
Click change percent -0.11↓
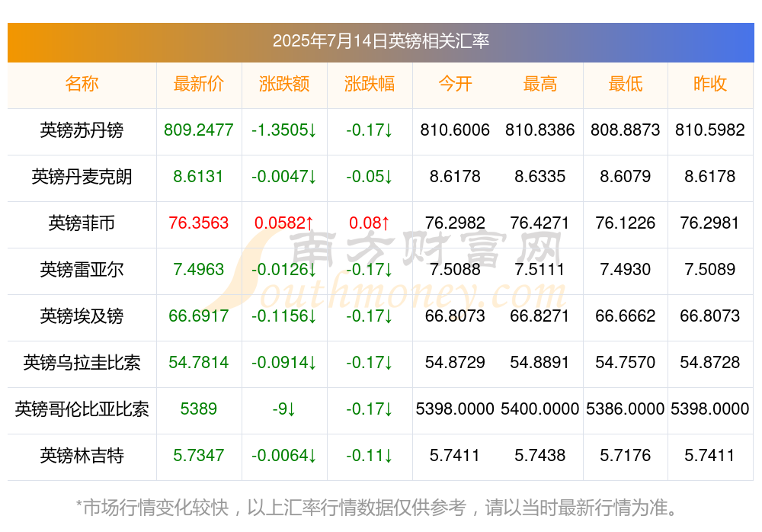pyautogui.click(x=370, y=456)
